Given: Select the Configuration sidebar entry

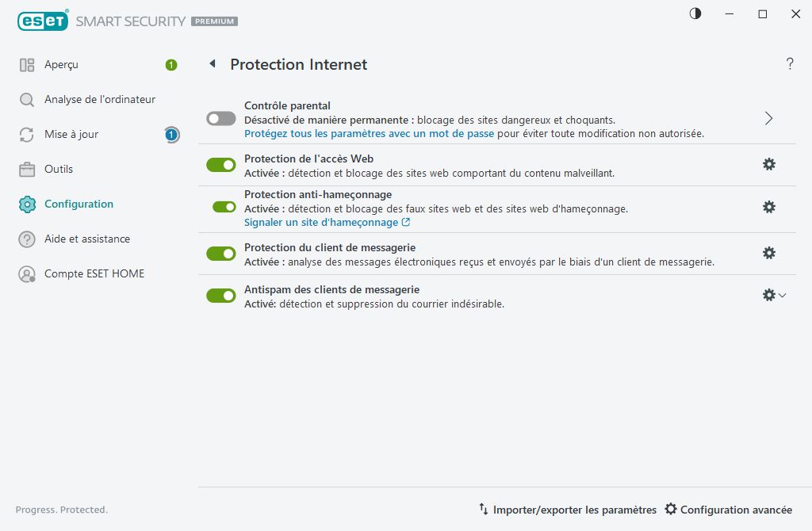Looking at the screenshot, I should [x=78, y=204].
